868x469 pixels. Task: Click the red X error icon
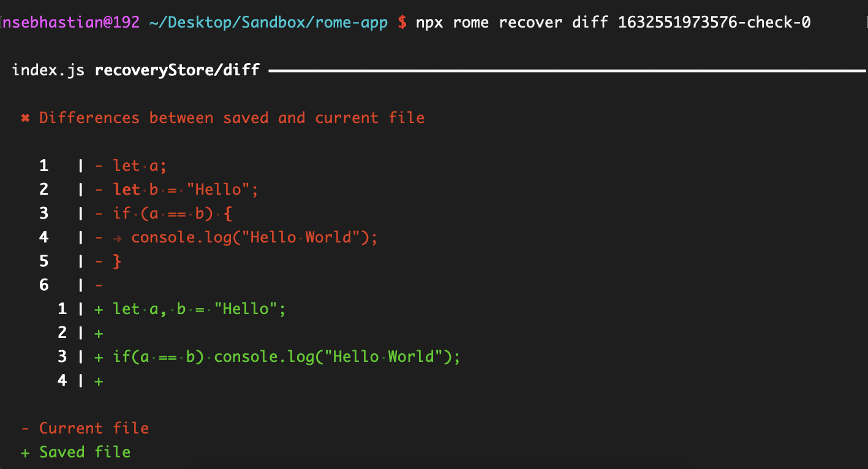[25, 118]
